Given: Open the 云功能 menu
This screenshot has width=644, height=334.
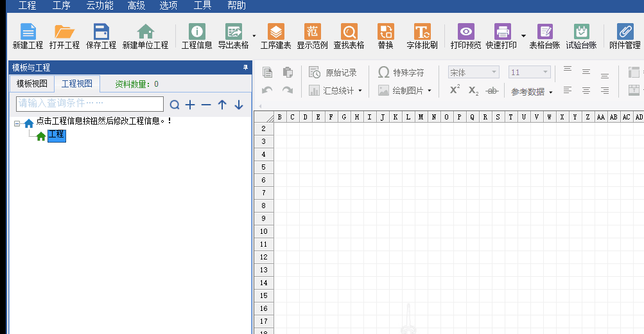Looking at the screenshot, I should coord(100,6).
